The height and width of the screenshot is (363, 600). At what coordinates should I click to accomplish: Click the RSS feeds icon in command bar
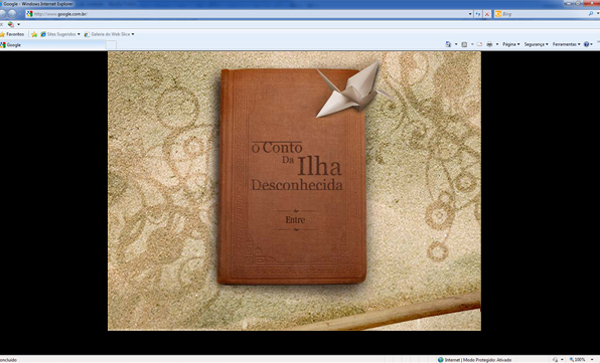pyautogui.click(x=464, y=44)
